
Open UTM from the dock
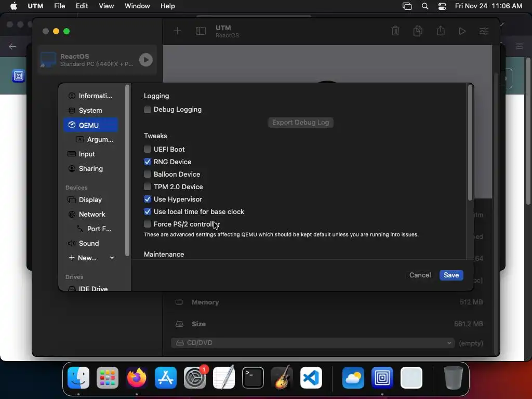tap(382, 378)
